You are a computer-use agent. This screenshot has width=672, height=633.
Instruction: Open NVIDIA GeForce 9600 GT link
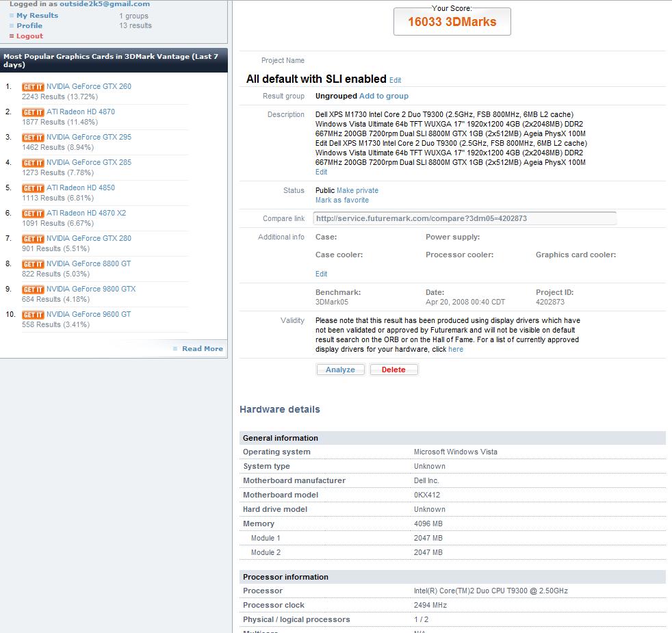(89, 313)
